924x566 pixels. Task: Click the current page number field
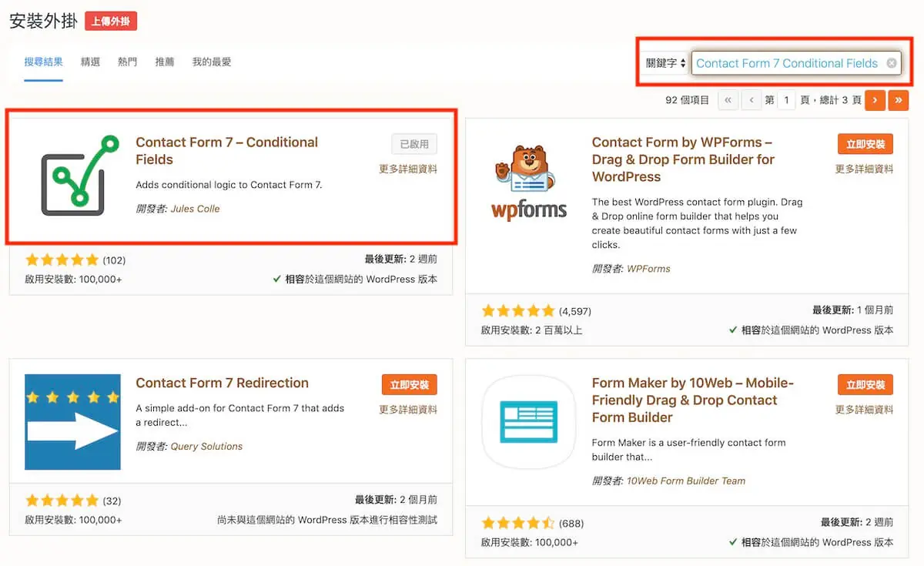pyautogui.click(x=786, y=100)
